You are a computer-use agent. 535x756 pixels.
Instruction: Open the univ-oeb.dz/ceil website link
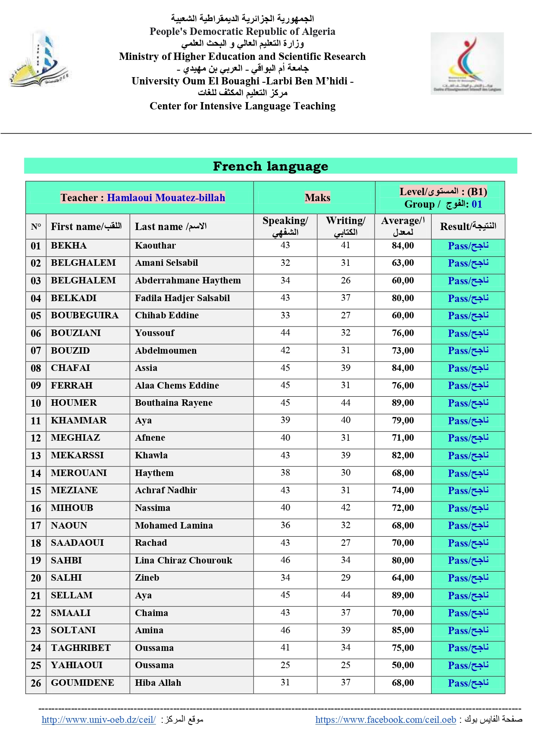point(99,719)
